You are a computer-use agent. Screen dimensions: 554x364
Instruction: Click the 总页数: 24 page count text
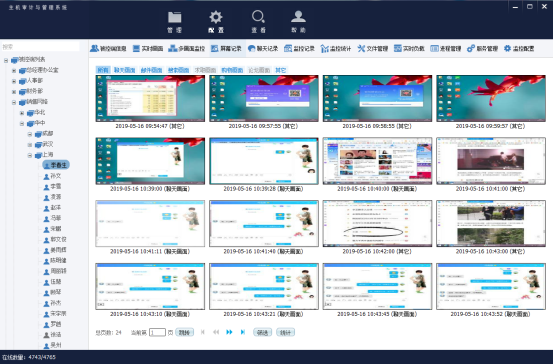[108, 333]
